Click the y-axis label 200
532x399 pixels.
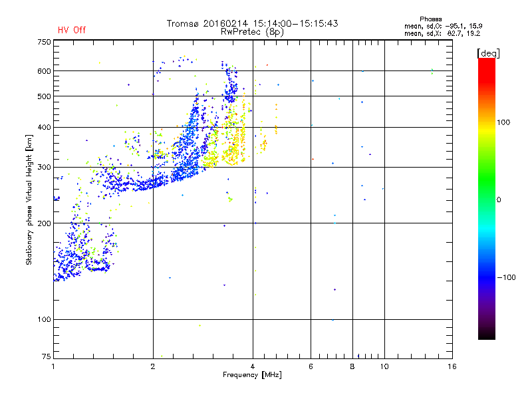tap(44, 223)
